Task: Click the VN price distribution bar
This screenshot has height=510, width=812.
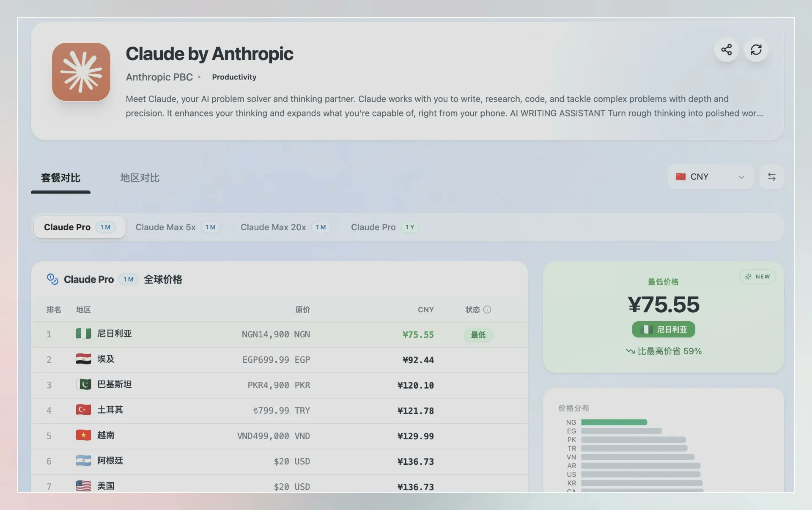Action: pos(638,457)
